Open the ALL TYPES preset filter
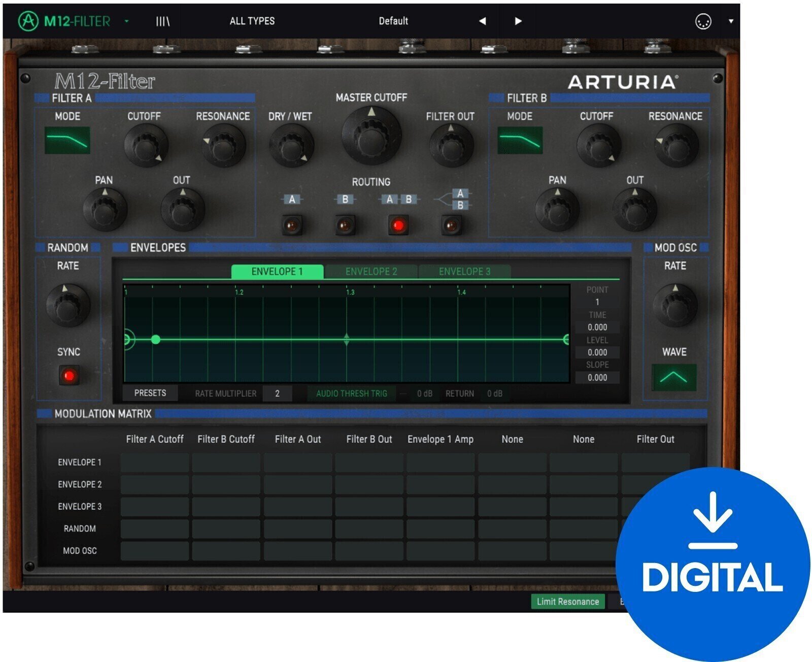 pyautogui.click(x=252, y=21)
